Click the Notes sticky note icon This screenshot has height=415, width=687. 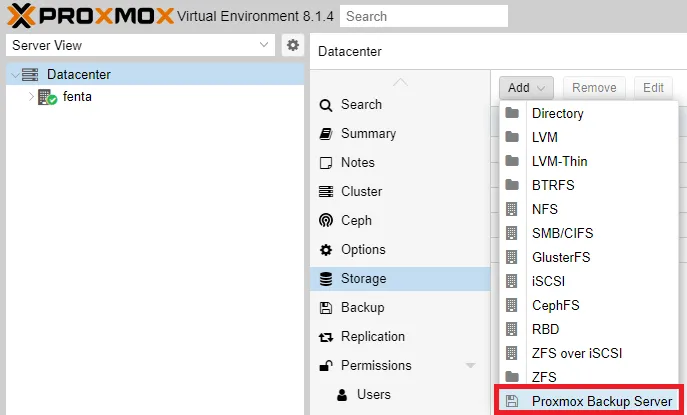tap(326, 163)
